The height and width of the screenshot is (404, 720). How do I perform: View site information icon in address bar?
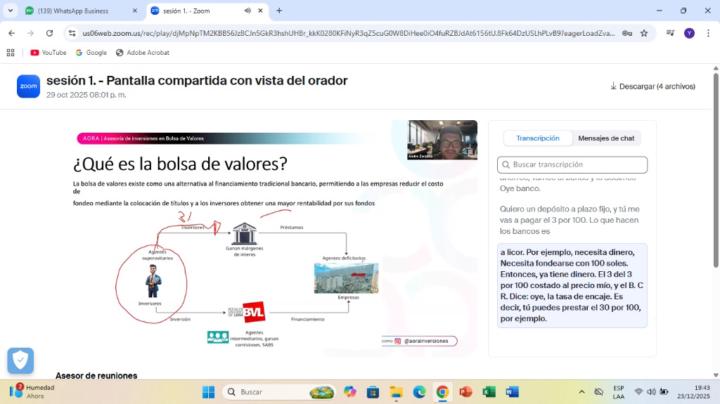(72, 33)
